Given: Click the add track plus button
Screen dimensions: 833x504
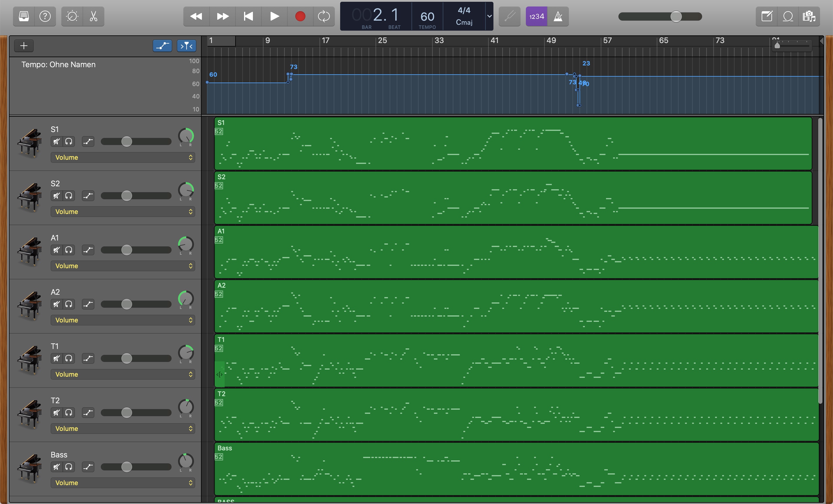Looking at the screenshot, I should pyautogui.click(x=24, y=46).
